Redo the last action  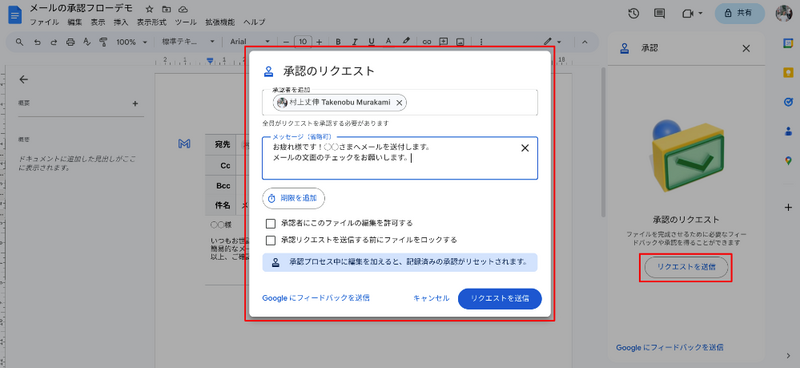54,42
